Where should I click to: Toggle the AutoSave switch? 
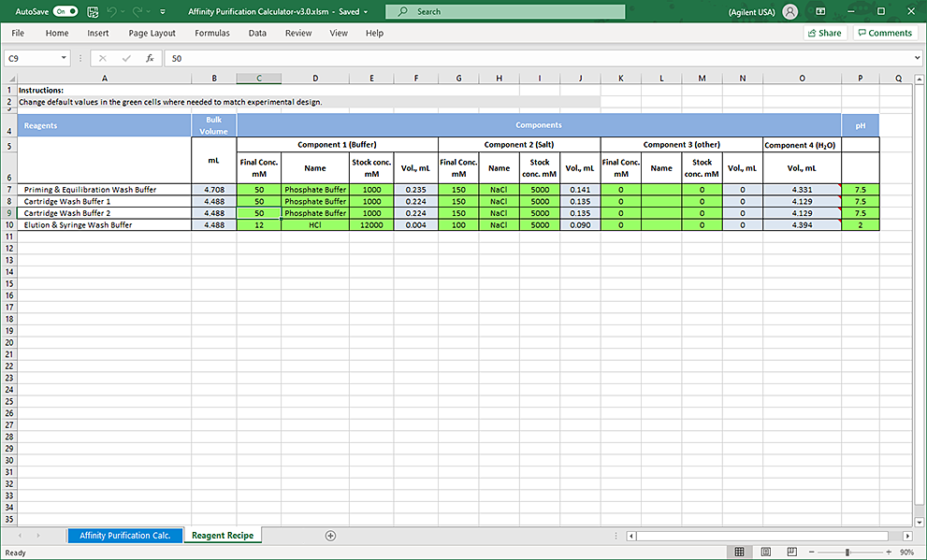click(x=65, y=11)
